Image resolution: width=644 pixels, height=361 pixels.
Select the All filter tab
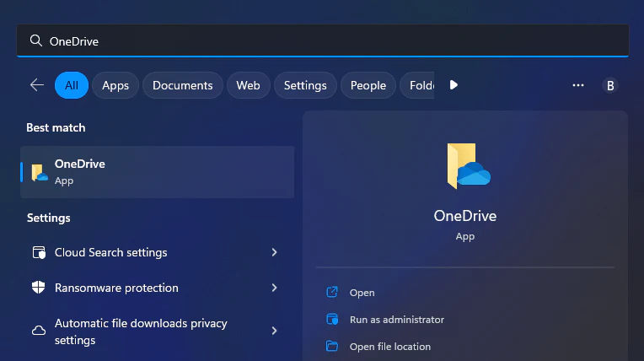point(72,85)
